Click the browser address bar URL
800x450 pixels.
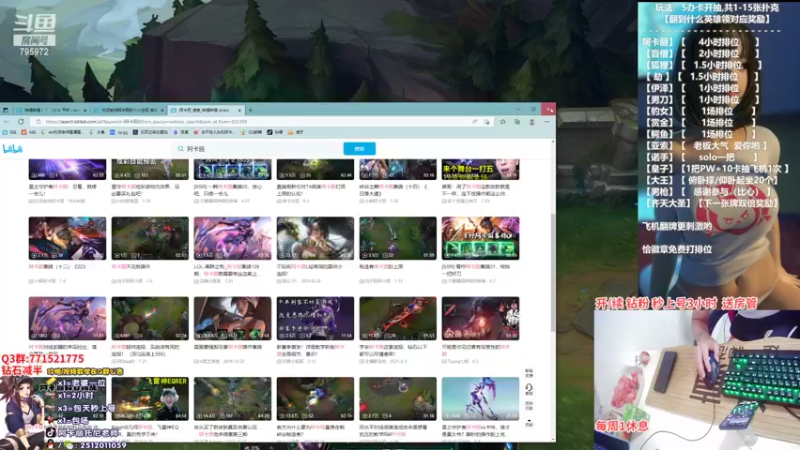click(146, 122)
